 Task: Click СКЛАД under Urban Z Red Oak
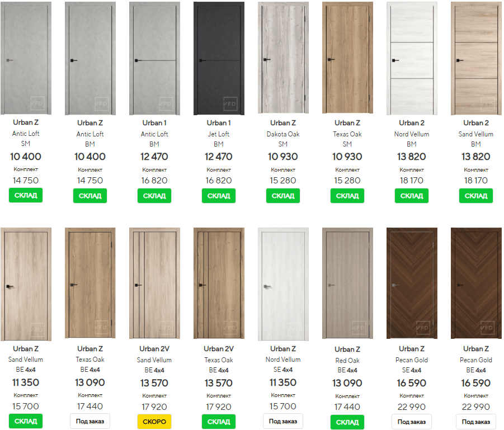[x=347, y=422]
